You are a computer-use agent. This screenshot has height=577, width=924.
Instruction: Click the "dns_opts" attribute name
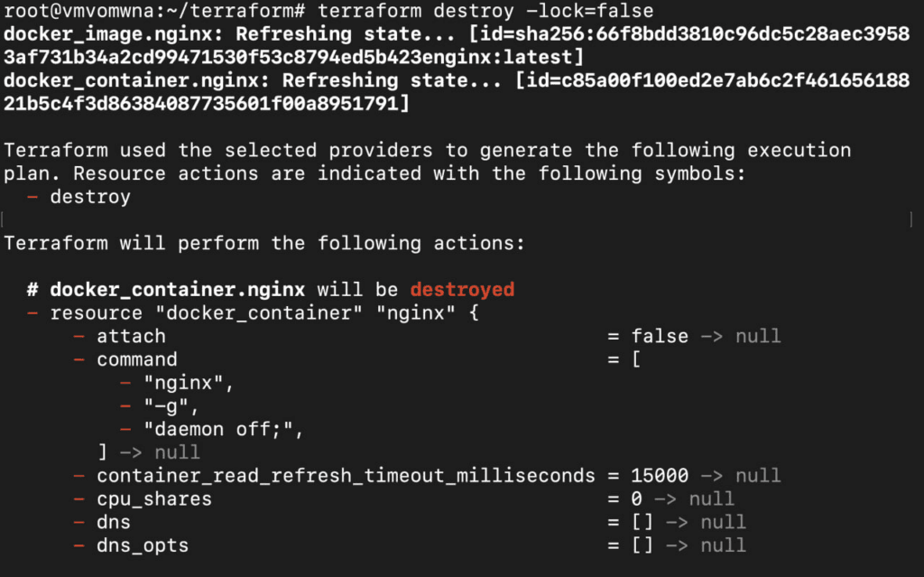(x=142, y=545)
